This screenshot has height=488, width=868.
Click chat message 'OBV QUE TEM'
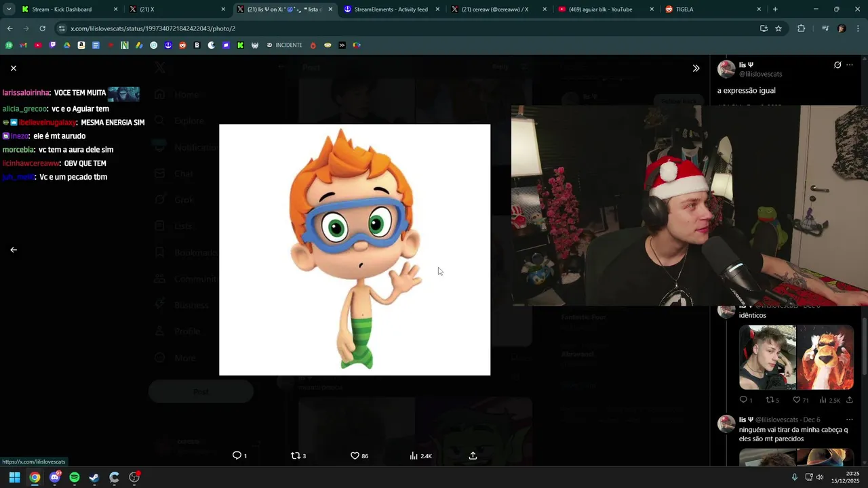pyautogui.click(x=85, y=163)
